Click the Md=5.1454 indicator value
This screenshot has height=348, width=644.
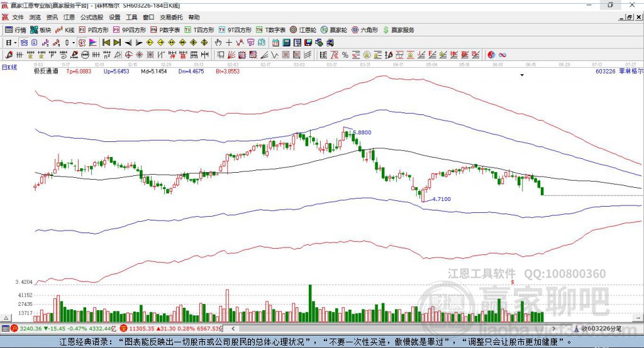point(153,71)
